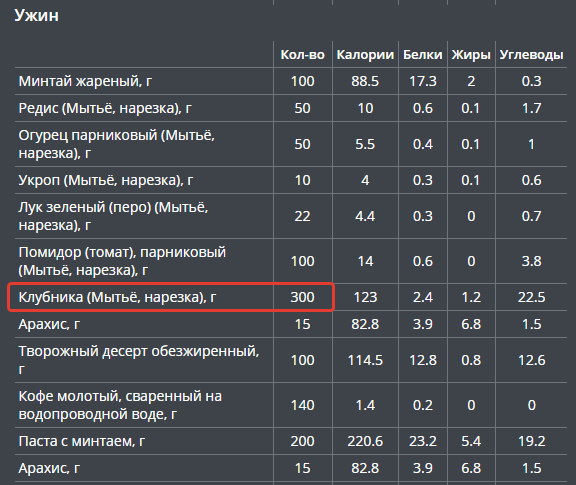Select the Минтай жареный row name
The width and height of the screenshot is (576, 485).
pyautogui.click(x=85, y=81)
